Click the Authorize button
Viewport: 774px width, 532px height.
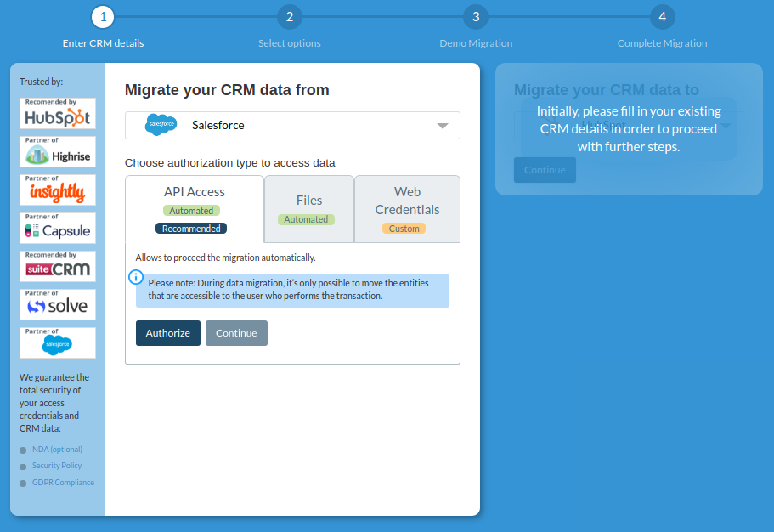tap(168, 333)
